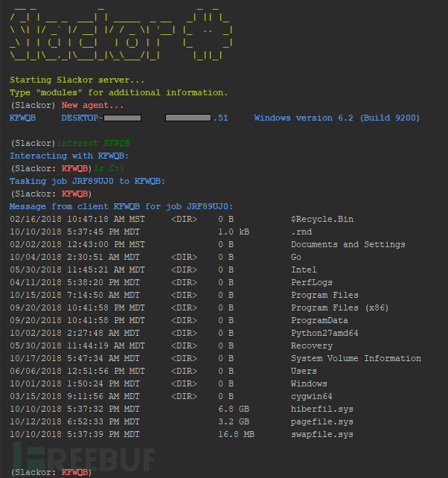
Task: Click the "Go" directory name
Action: click(296, 258)
